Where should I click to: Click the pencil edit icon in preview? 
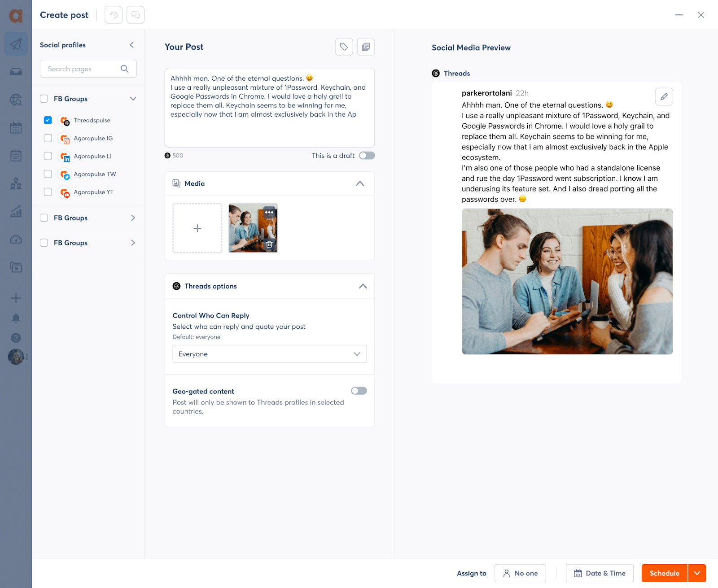664,96
